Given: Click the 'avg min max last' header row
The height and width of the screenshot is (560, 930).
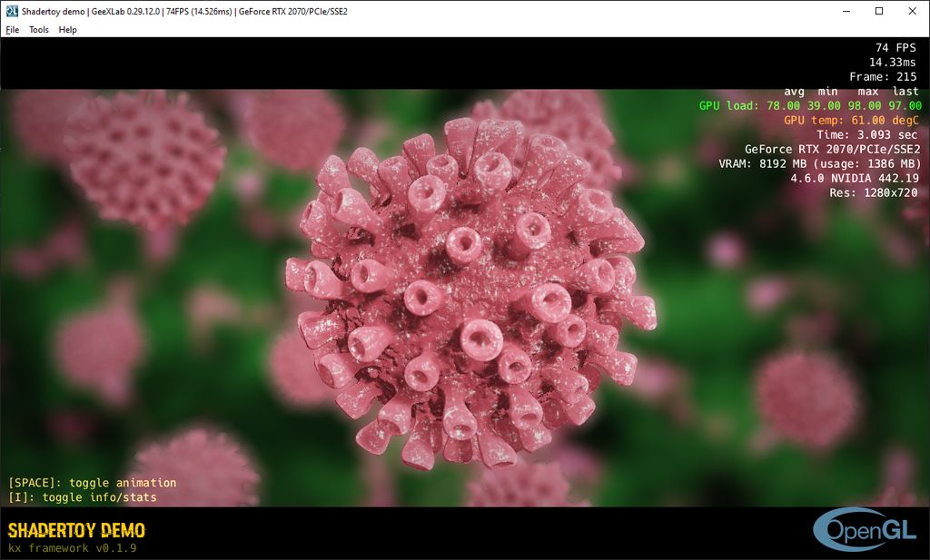Looking at the screenshot, I should pos(851,92).
